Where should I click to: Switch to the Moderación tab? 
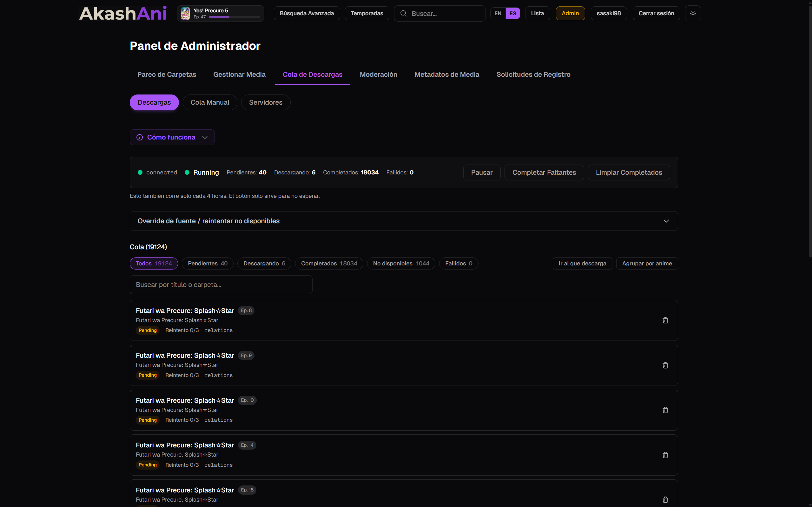click(378, 75)
